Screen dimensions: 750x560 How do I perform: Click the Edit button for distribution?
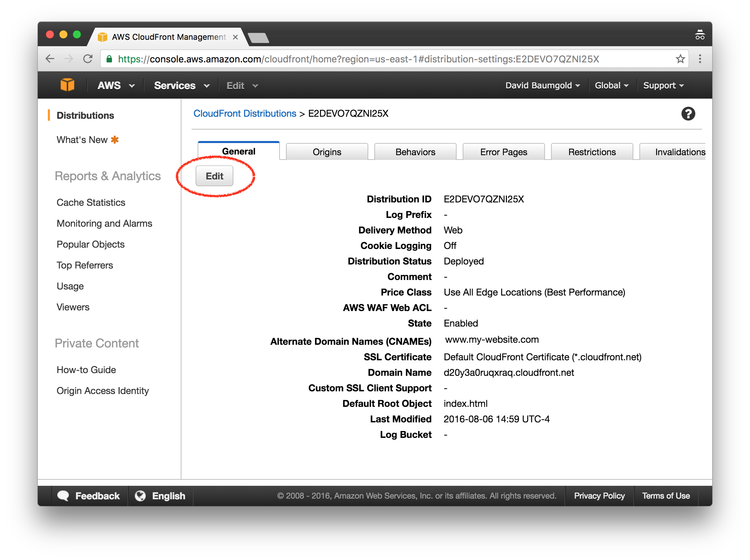pos(214,176)
